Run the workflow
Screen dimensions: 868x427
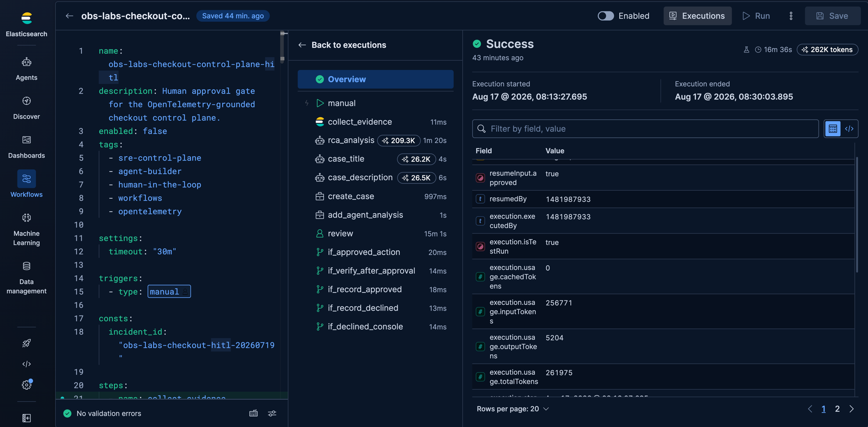point(756,16)
